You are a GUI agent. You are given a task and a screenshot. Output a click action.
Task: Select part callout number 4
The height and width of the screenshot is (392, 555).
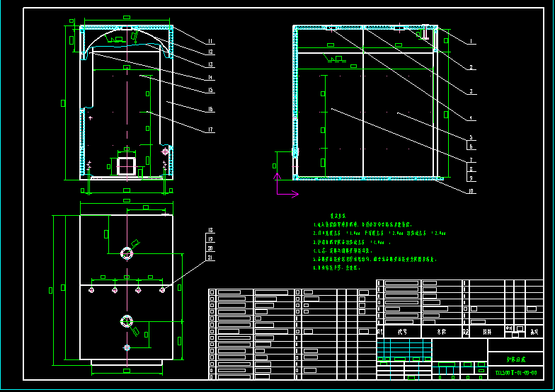point(471,117)
